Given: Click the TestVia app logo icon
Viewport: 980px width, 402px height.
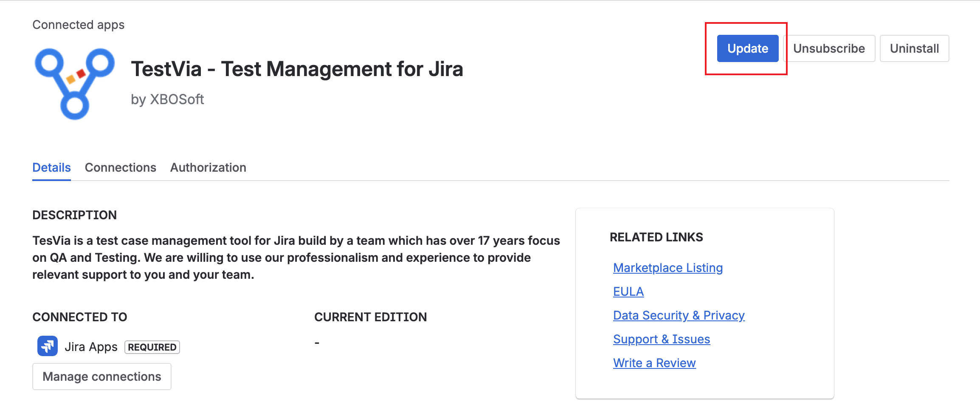Looking at the screenshot, I should pos(75,84).
